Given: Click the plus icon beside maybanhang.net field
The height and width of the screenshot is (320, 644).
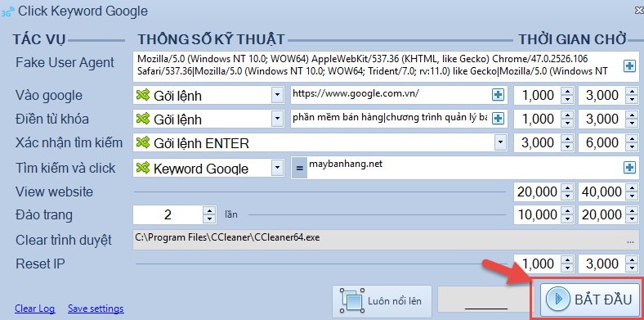Looking at the screenshot, I should (629, 168).
